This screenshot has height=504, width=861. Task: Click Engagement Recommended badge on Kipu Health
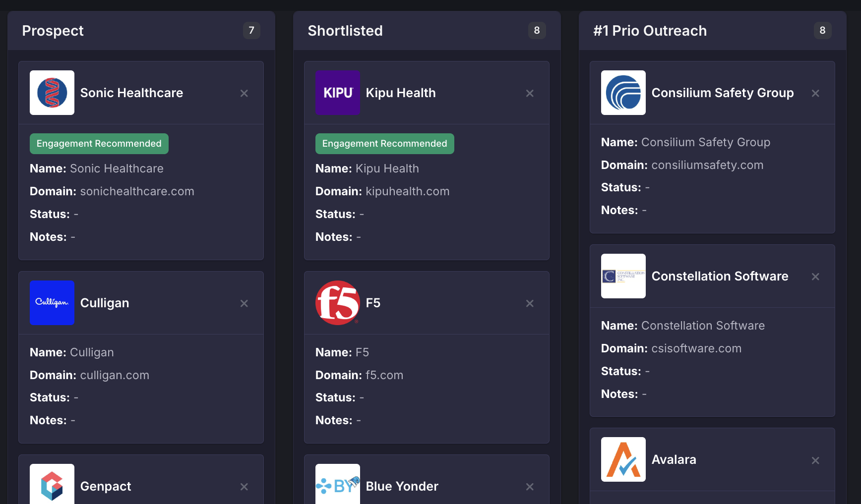click(x=384, y=143)
